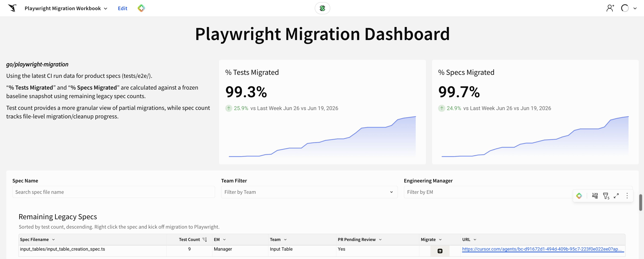
Task: Open the AI assistant diamond icon beside Edit
Action: coord(141,8)
